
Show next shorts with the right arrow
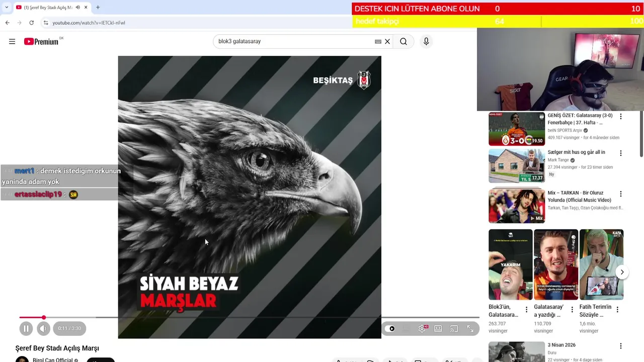pos(622,272)
